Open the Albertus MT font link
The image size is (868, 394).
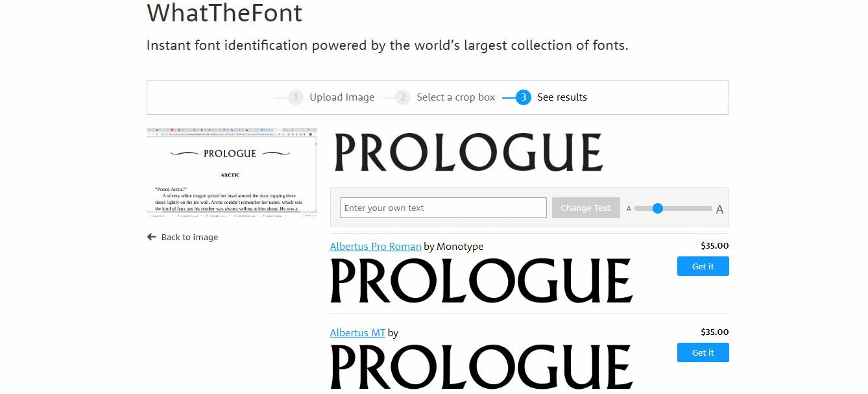tap(357, 333)
